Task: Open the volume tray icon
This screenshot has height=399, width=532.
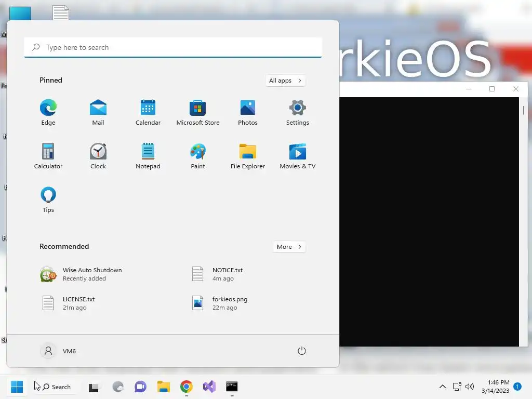Action: click(470, 387)
